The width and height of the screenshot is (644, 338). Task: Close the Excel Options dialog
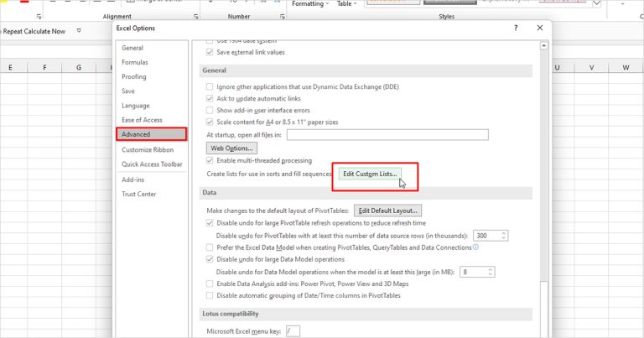(540, 28)
